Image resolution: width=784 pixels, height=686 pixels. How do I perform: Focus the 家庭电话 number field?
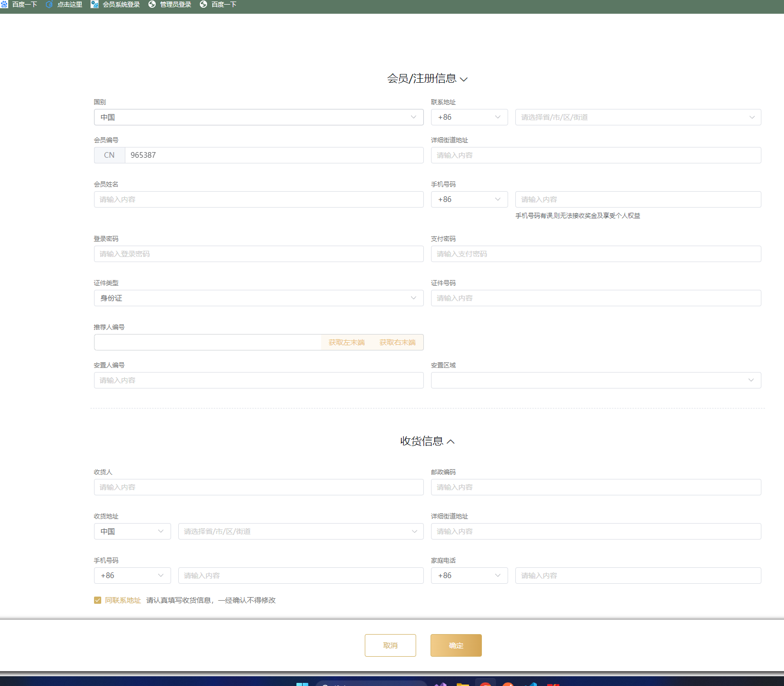pos(638,576)
